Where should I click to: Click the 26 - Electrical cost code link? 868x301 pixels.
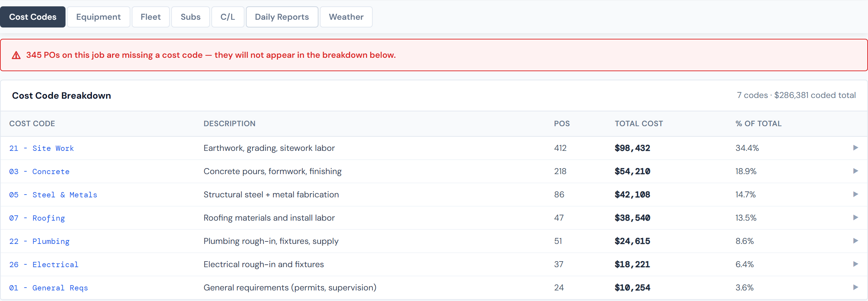pyautogui.click(x=44, y=265)
